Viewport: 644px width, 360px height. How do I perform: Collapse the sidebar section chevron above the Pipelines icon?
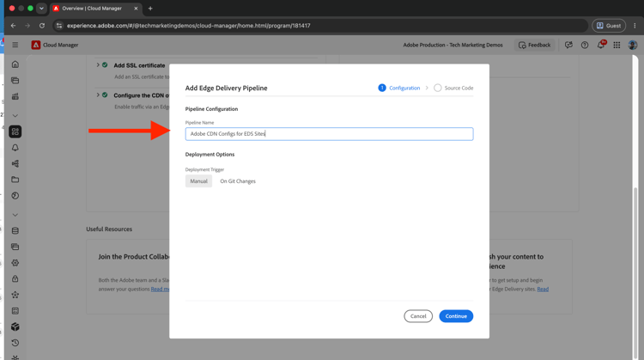(15, 116)
